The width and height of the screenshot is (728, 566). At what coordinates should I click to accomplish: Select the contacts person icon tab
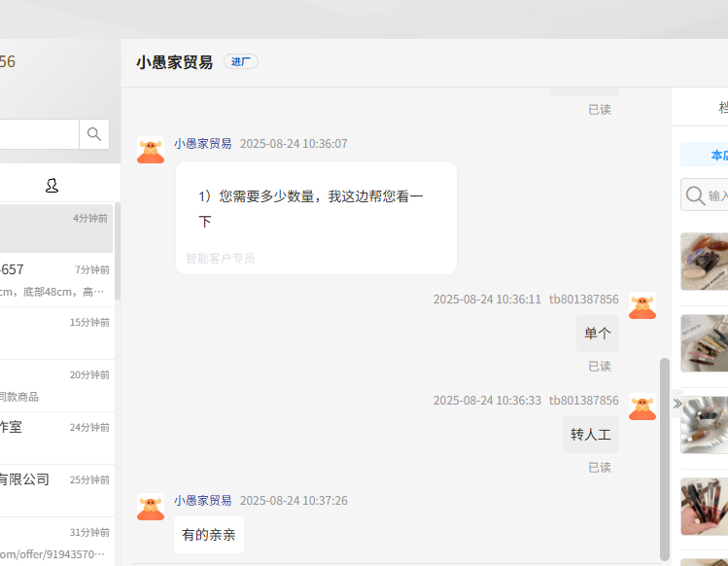pos(52,185)
